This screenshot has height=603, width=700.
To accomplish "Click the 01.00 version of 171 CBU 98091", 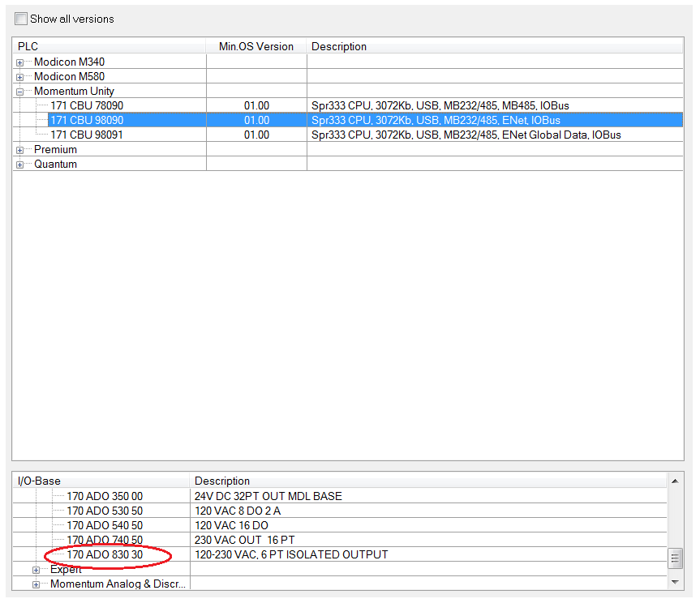I will click(256, 135).
